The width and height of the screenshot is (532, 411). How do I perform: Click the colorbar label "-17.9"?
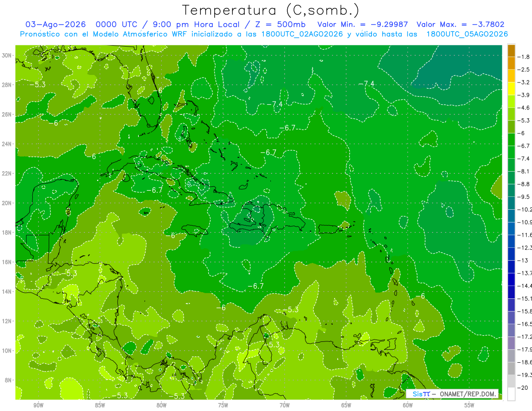click(524, 349)
